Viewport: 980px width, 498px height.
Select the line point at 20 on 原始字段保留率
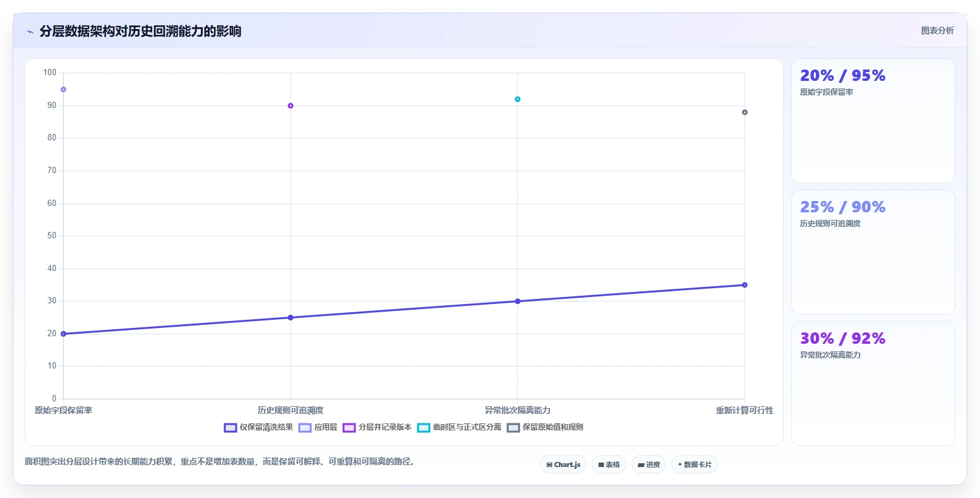(x=63, y=334)
